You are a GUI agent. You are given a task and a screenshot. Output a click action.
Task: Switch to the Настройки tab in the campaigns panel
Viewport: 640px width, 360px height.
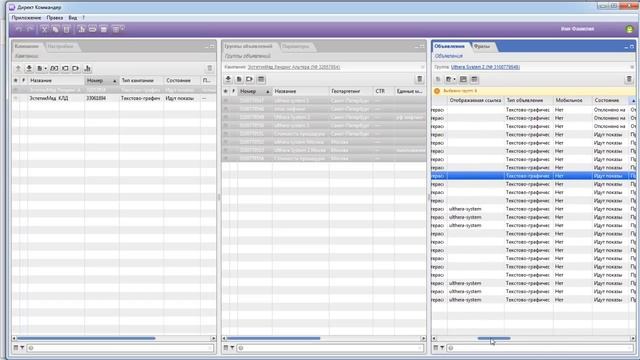coord(60,46)
